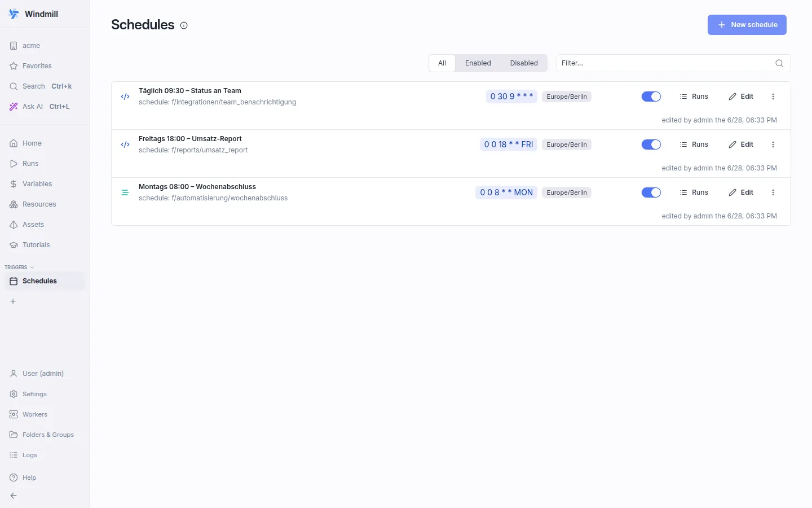Disable the Täglich 09:30 schedule toggle
This screenshot has width=812, height=508.
pyautogui.click(x=651, y=97)
